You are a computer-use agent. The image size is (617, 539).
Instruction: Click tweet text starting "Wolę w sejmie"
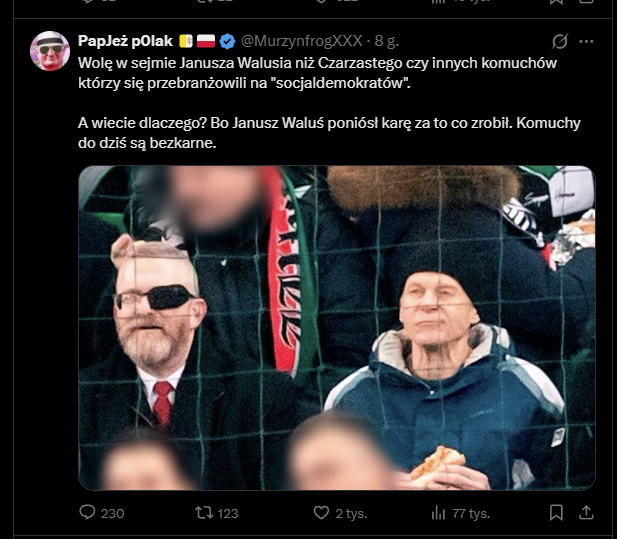point(317,72)
